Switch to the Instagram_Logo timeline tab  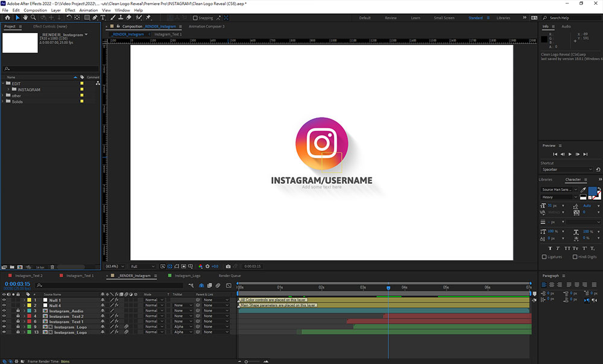[188, 275]
